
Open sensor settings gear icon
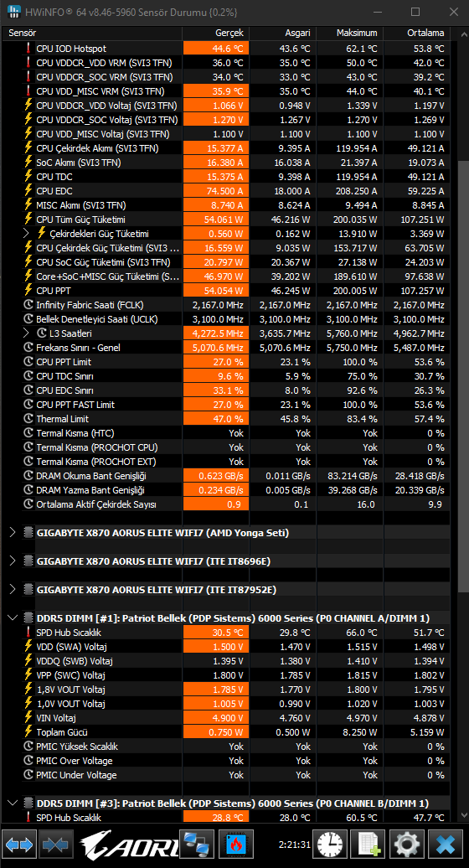pyautogui.click(x=407, y=845)
